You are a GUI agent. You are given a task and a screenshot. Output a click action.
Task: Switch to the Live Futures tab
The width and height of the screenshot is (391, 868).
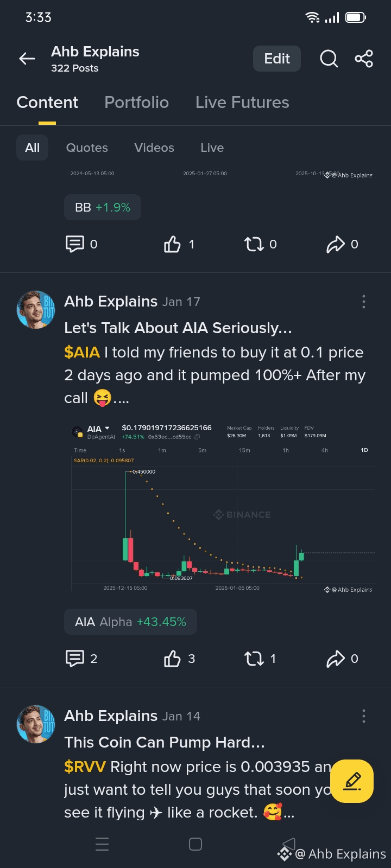pos(242,103)
